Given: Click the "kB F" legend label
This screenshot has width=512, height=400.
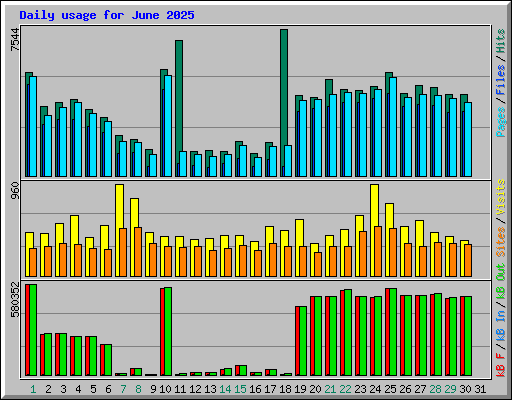Looking at the screenshot, I should click(x=500, y=365).
